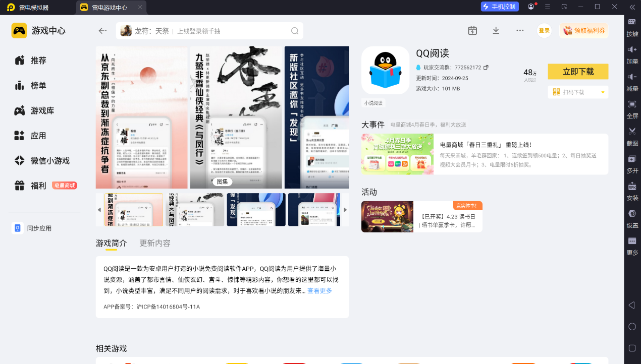Click 小说阅读 category tag
This screenshot has height=364, width=641.
[x=373, y=103]
